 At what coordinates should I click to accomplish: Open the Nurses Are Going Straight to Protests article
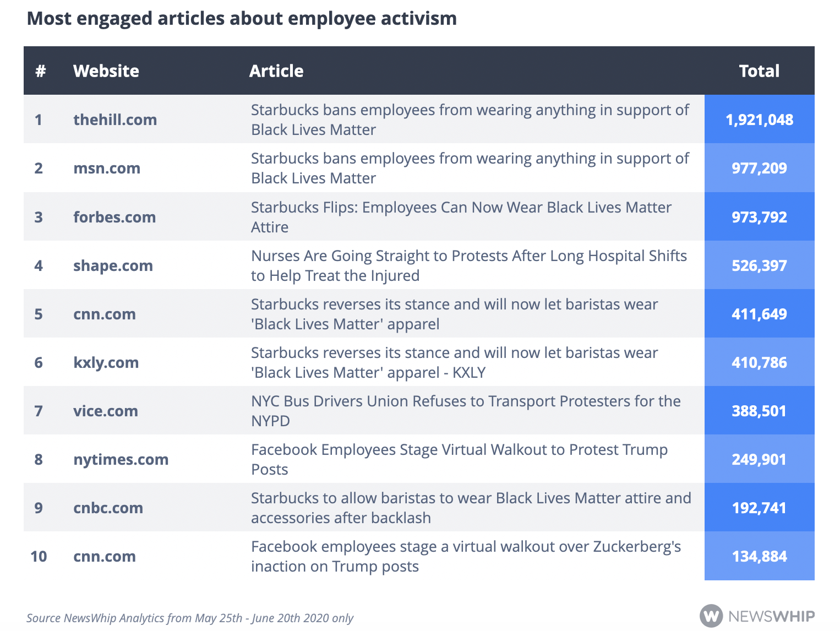coord(469,265)
